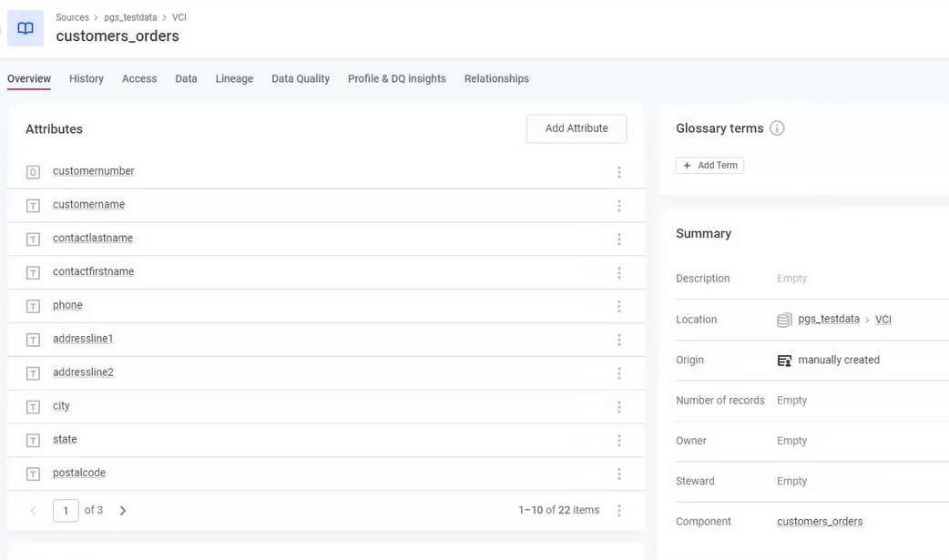Follow the customers_orders Component link
This screenshot has height=560, width=949.
click(820, 522)
